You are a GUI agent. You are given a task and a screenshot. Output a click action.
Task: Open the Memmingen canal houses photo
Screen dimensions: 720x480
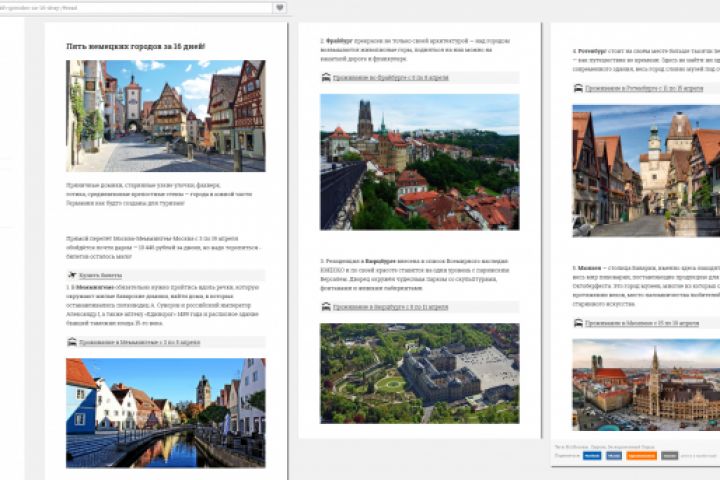pyautogui.click(x=166, y=413)
